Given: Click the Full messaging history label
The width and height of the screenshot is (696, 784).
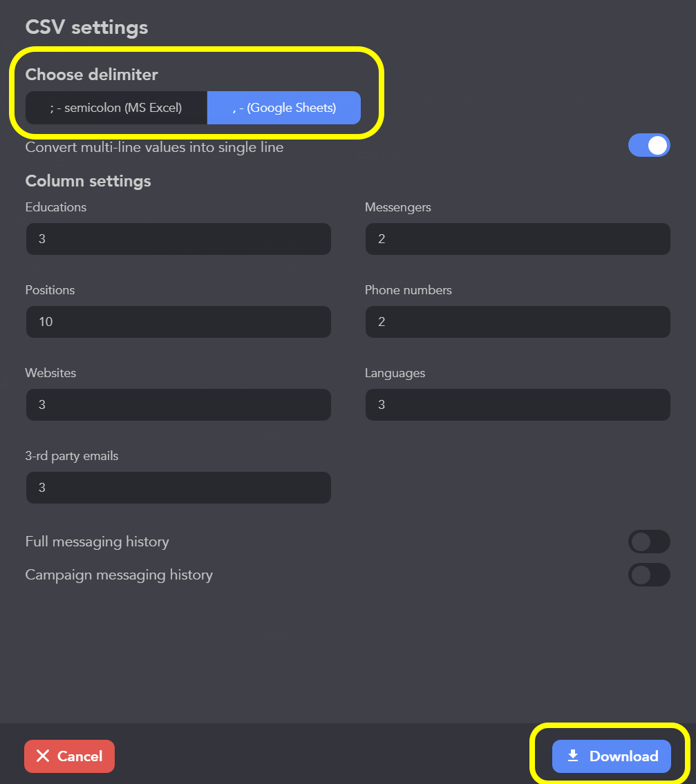Looking at the screenshot, I should [97, 542].
